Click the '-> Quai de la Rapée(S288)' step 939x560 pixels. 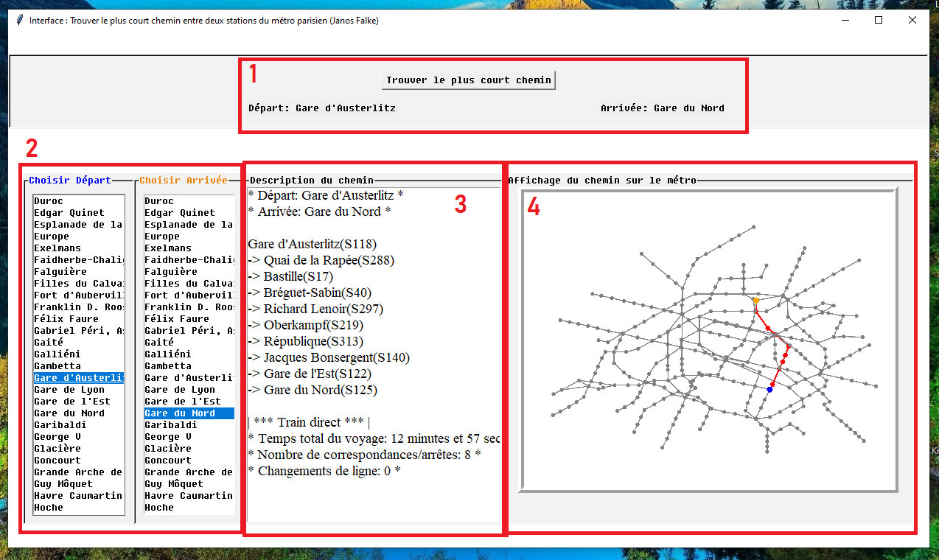(x=321, y=260)
